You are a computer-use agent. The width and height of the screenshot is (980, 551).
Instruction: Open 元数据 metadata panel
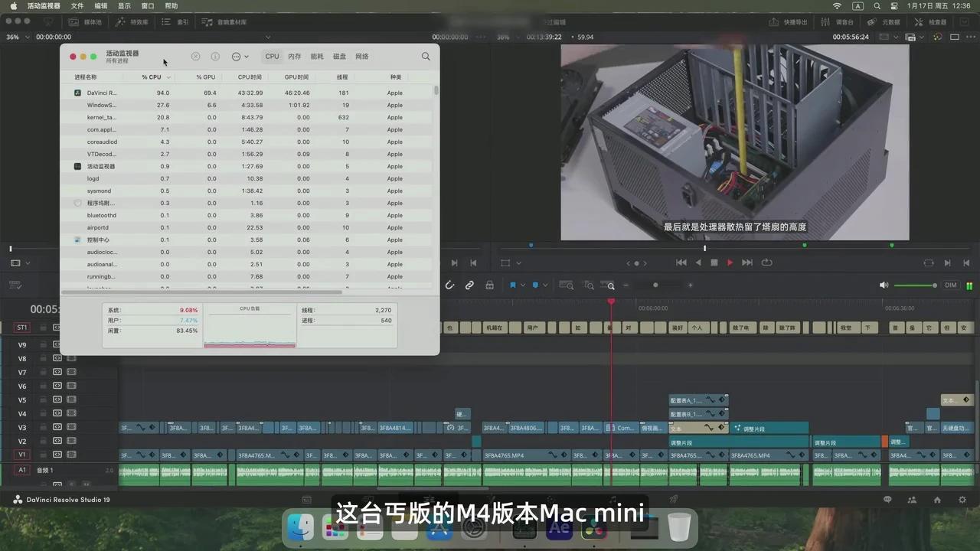coord(884,22)
